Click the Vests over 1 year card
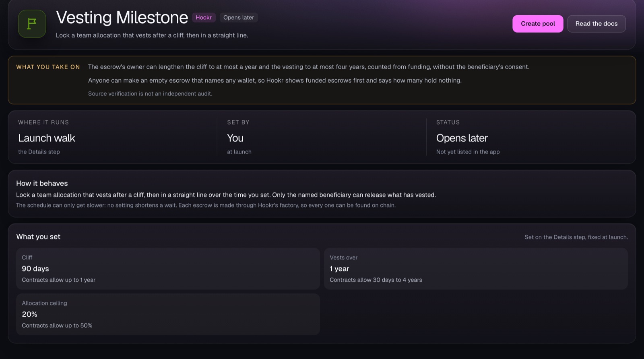The image size is (644, 359). click(x=476, y=269)
